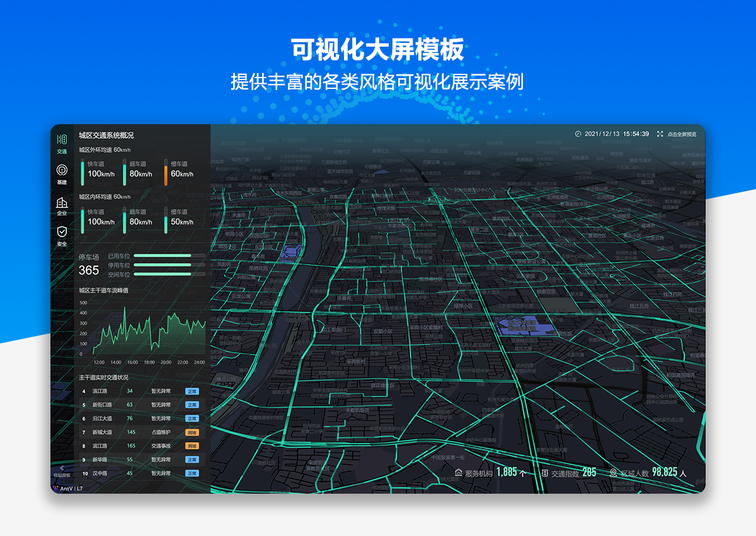
Task: Click the 城区主干道车流峰值 line chart
Action: coord(149,331)
